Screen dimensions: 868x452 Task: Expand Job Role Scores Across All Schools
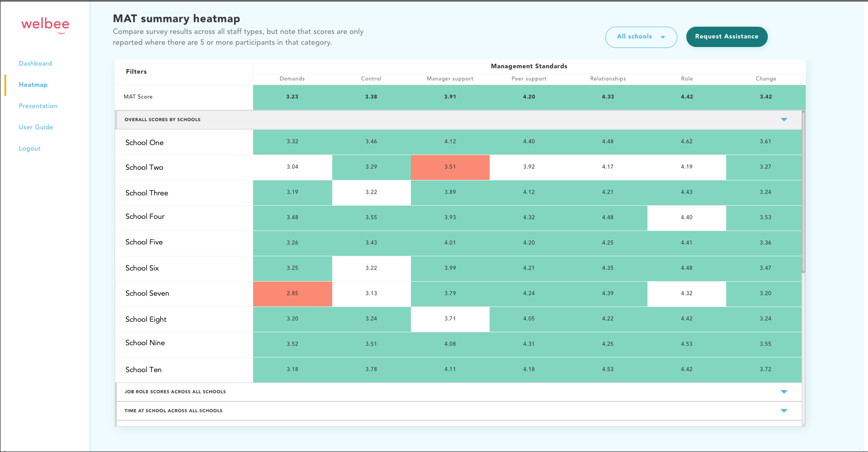click(783, 392)
